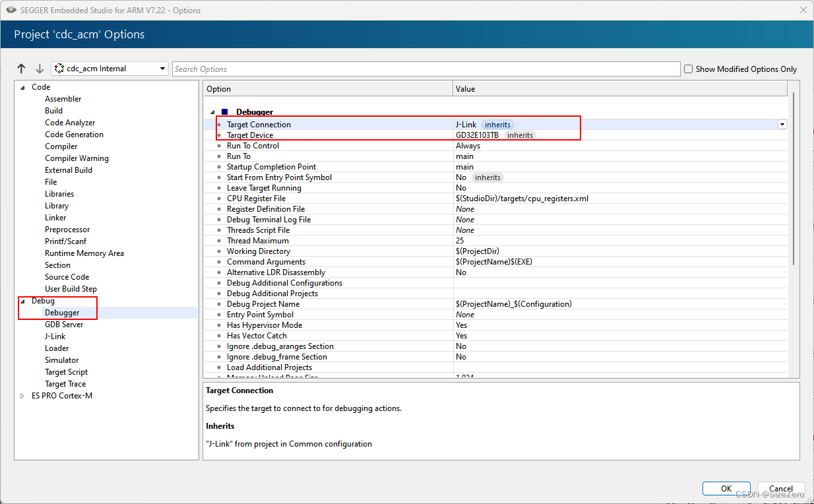Select Code Generation in the tree
The height and width of the screenshot is (504, 814).
click(x=74, y=135)
